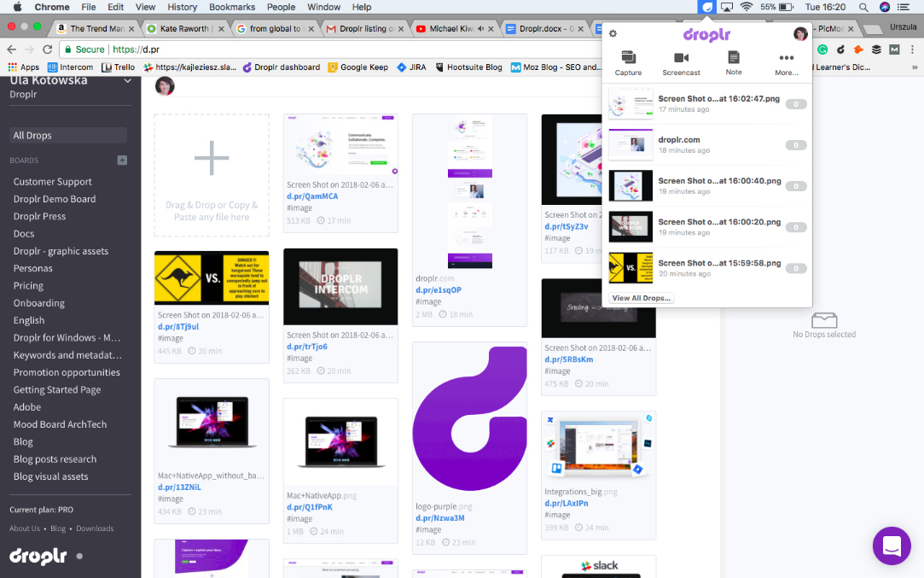Open Screen Shot 15:59:58.png in popup
Viewport: 924px width, 578px height.
[707, 268]
